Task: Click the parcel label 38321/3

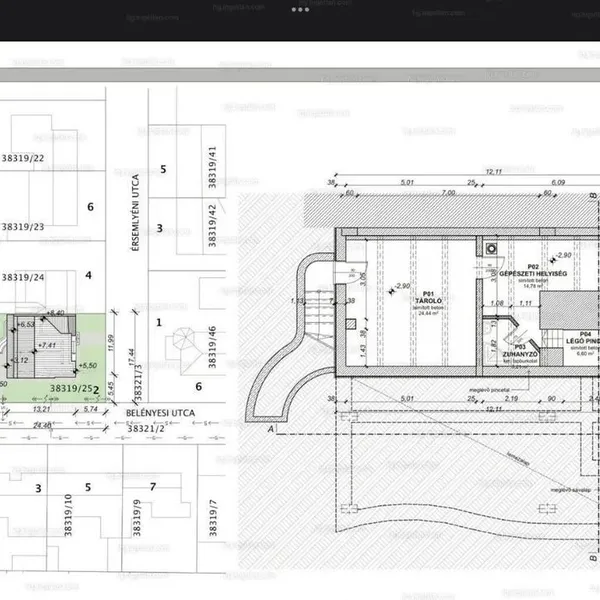Action: tap(139, 383)
